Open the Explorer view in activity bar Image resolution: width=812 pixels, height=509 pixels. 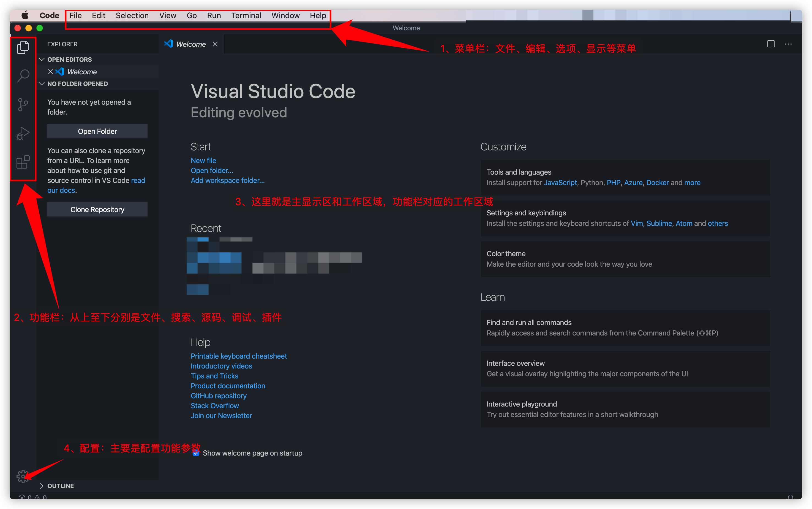23,47
